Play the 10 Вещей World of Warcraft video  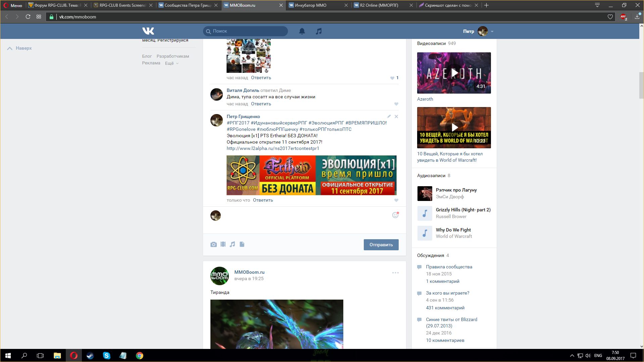(454, 127)
